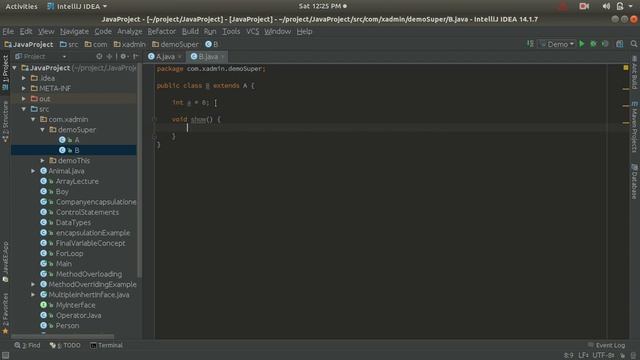Open volume control in system tray
This screenshot has width=640, height=360.
606,6
